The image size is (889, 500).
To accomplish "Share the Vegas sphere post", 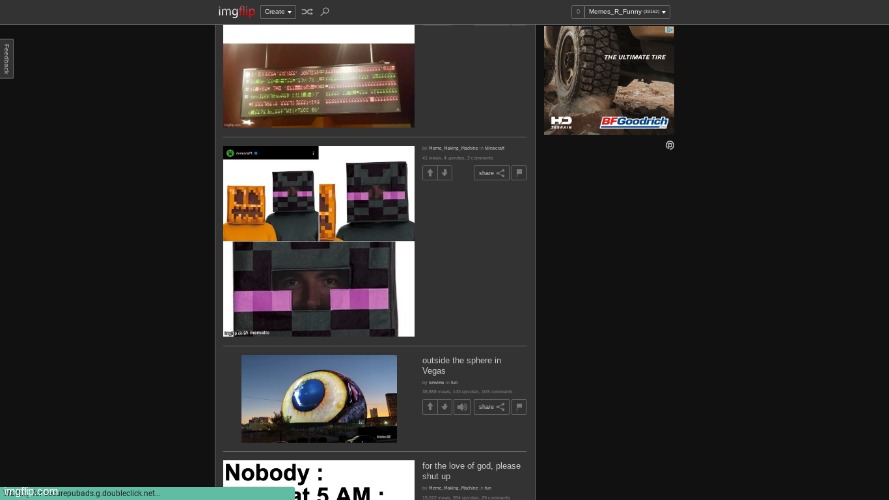I will [x=491, y=407].
